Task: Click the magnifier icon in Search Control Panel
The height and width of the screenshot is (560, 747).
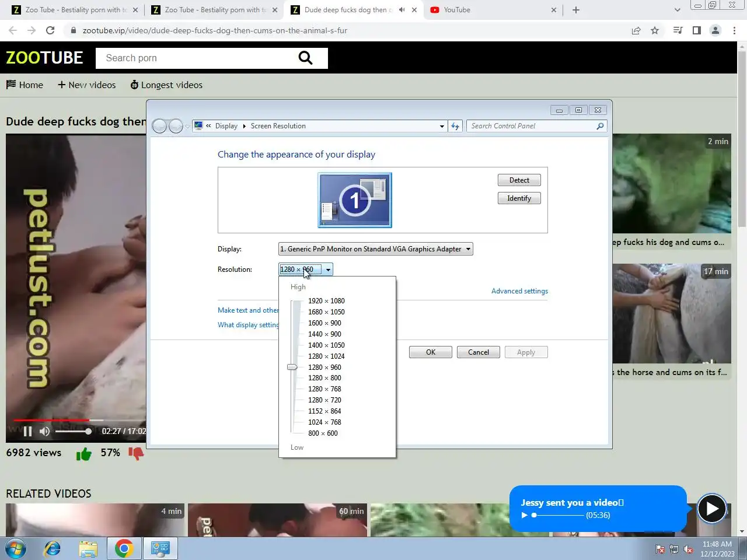Action: point(600,126)
